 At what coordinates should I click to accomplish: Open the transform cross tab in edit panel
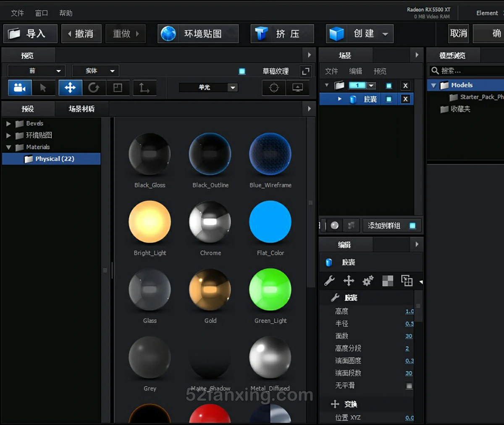tap(349, 281)
